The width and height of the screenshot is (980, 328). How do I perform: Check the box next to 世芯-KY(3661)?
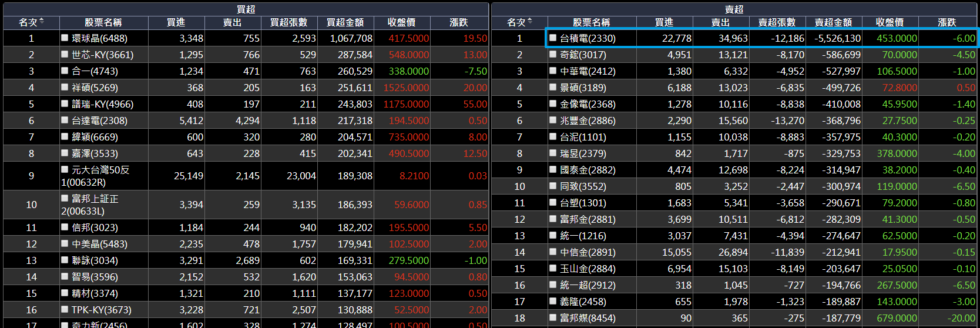(x=65, y=54)
